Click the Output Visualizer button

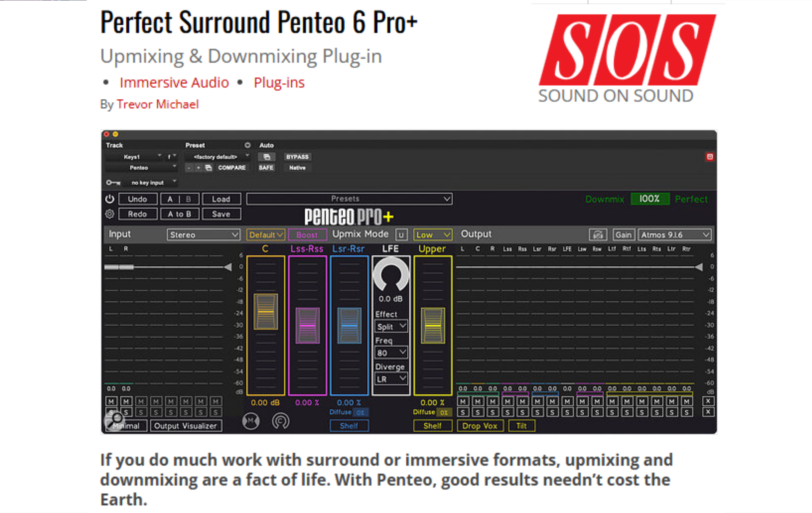click(185, 426)
